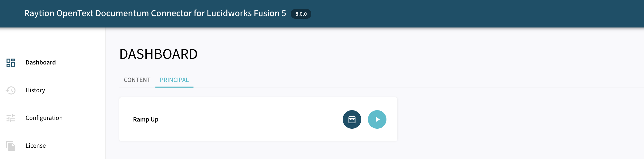The height and width of the screenshot is (159, 644).
Task: Click the History clock icon
Action: click(x=11, y=90)
